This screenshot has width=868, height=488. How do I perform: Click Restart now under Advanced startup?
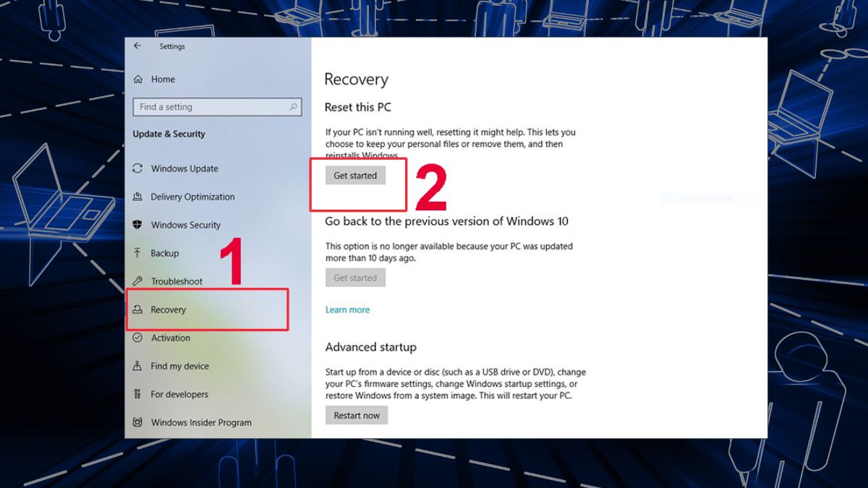pyautogui.click(x=357, y=415)
